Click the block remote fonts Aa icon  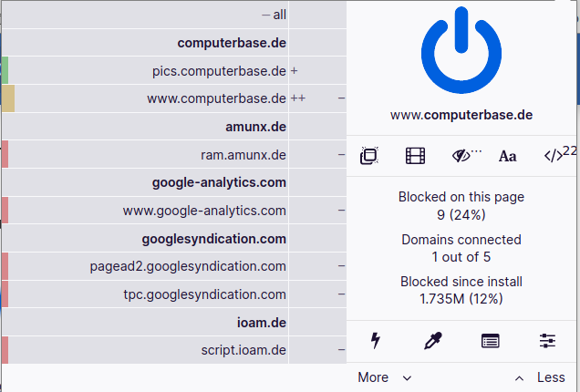(507, 156)
